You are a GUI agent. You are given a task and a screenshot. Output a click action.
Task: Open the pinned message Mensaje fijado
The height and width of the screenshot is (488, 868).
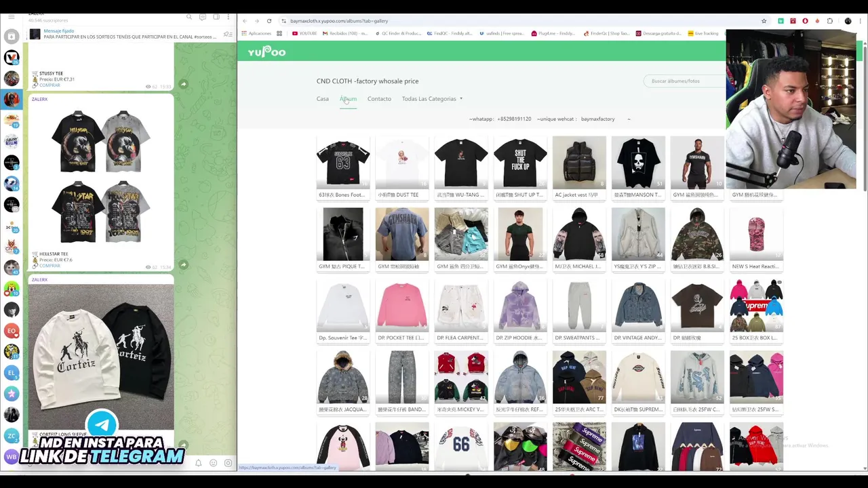(129, 34)
